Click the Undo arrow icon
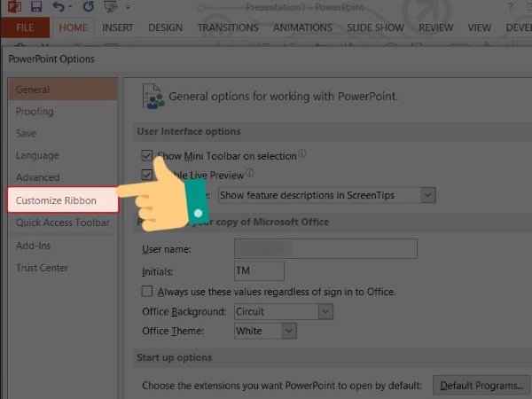532x399 pixels. (56, 7)
